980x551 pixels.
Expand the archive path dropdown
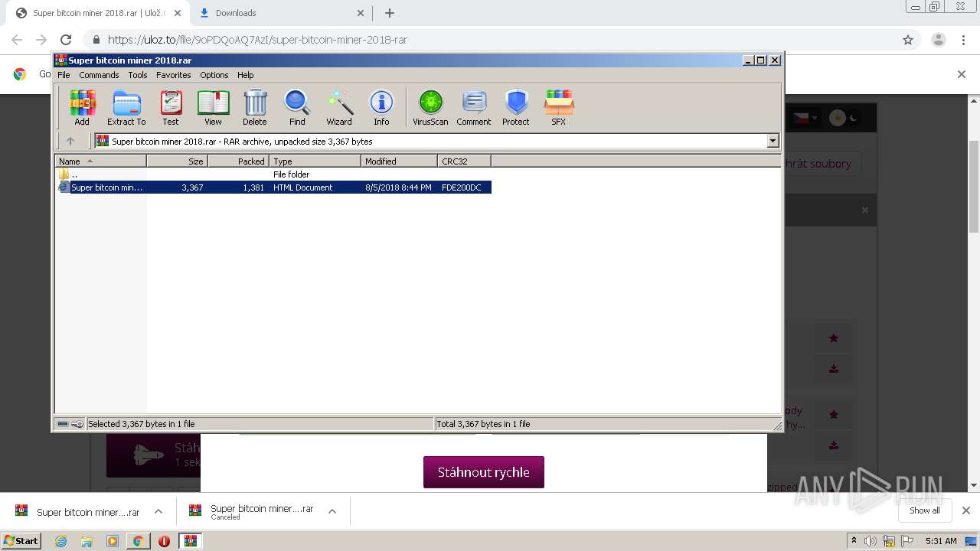pyautogui.click(x=773, y=141)
